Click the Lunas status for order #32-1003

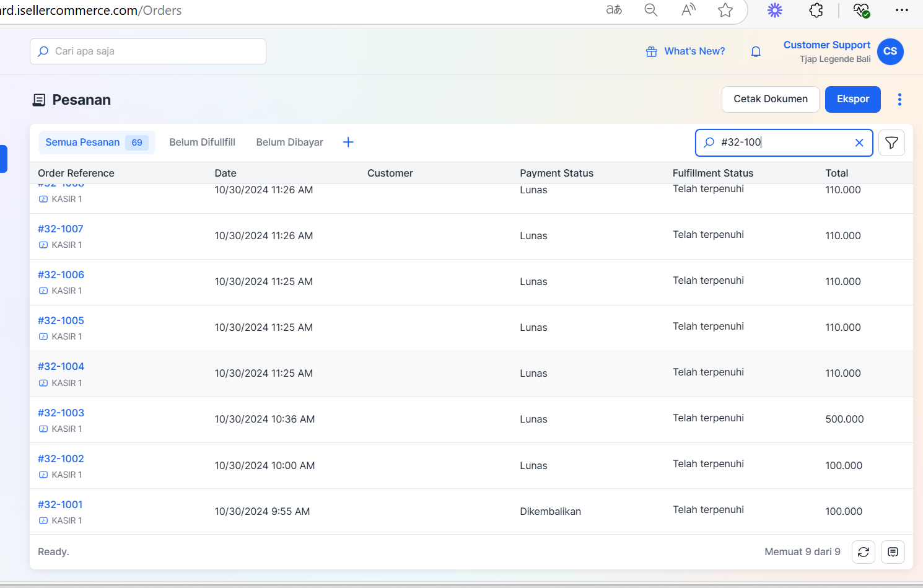coord(533,419)
